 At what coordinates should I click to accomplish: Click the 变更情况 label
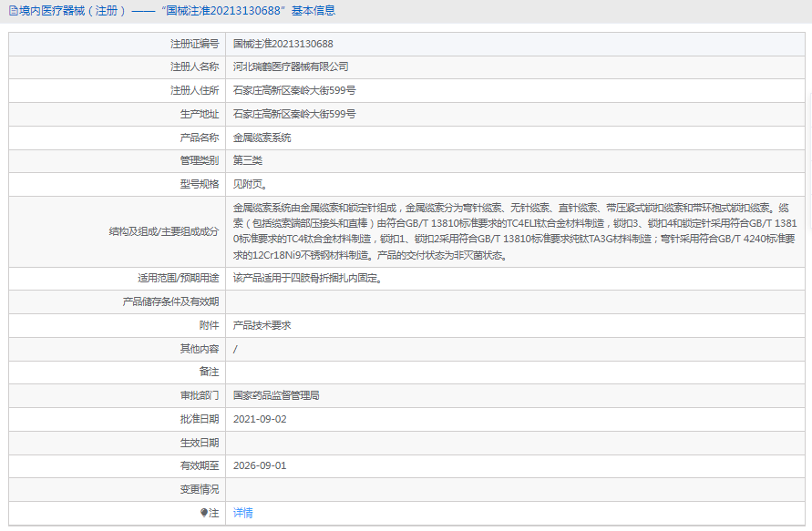tap(200, 489)
